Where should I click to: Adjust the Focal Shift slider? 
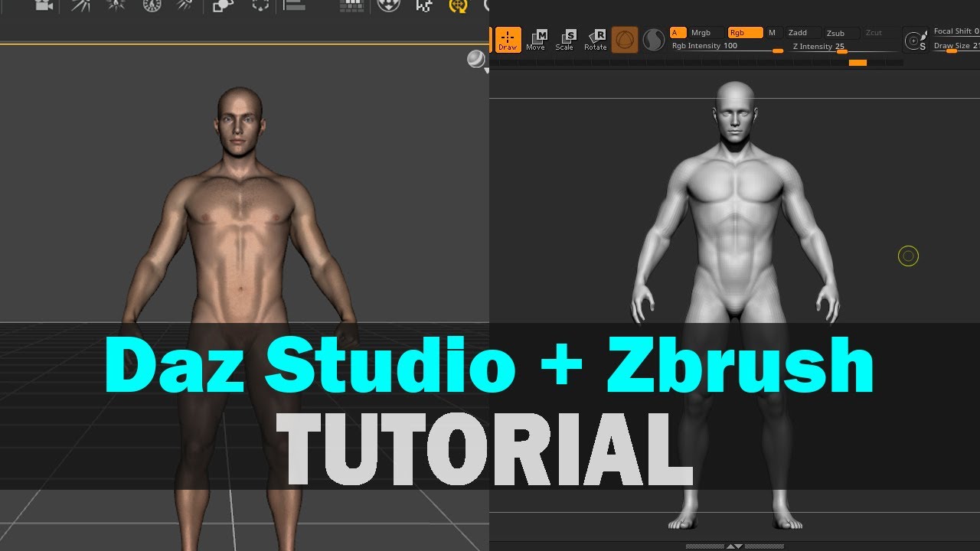pyautogui.click(x=956, y=31)
